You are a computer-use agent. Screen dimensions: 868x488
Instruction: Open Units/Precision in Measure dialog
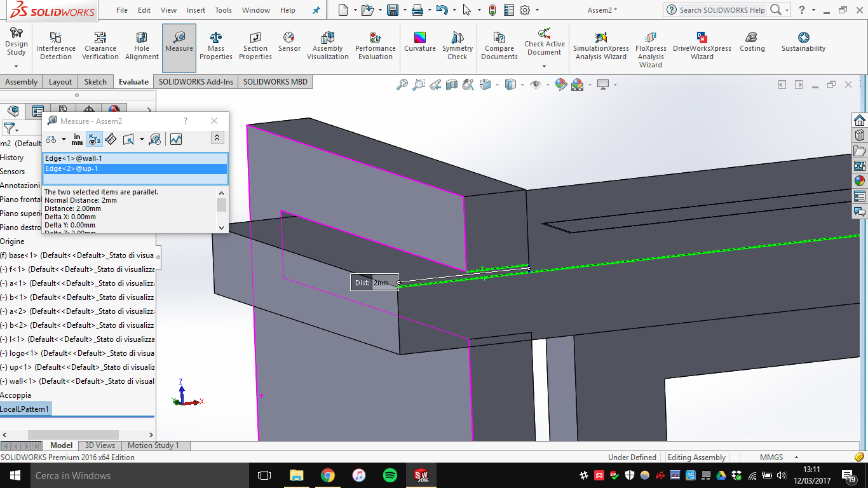point(77,139)
